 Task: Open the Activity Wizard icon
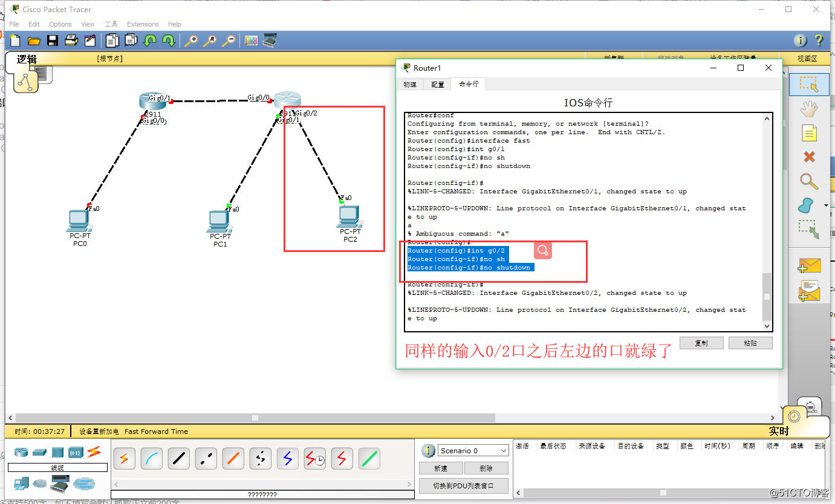coord(90,40)
